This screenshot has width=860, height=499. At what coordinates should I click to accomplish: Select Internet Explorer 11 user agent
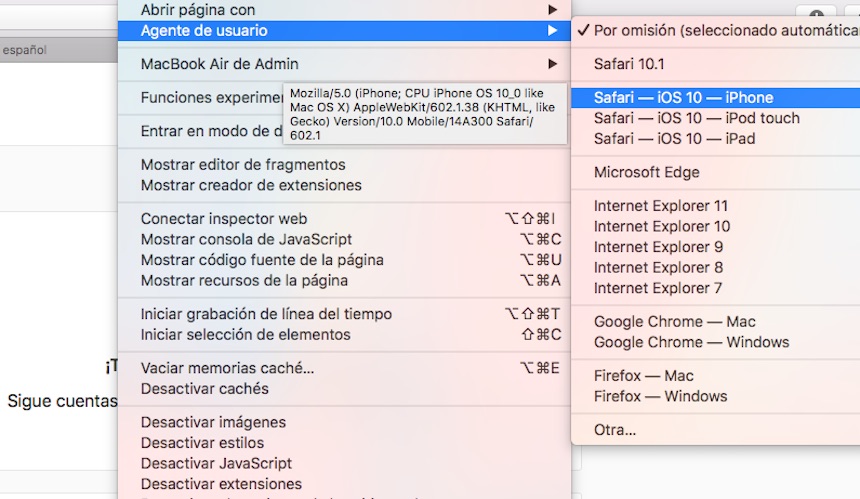tap(661, 206)
